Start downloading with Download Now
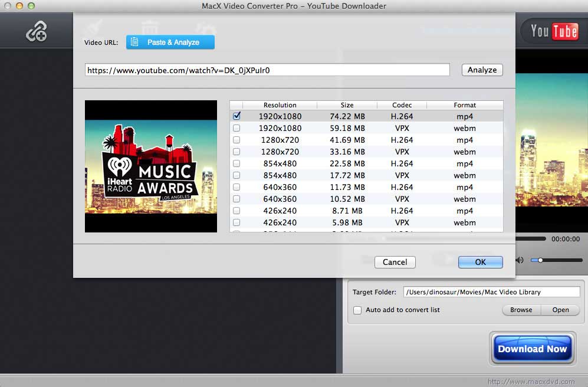 (x=532, y=349)
